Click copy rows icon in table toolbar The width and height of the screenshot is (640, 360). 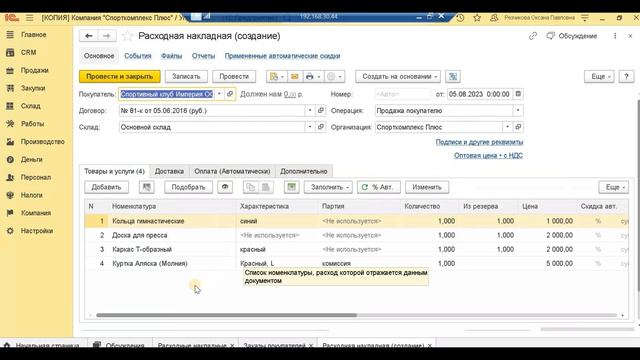[250, 187]
